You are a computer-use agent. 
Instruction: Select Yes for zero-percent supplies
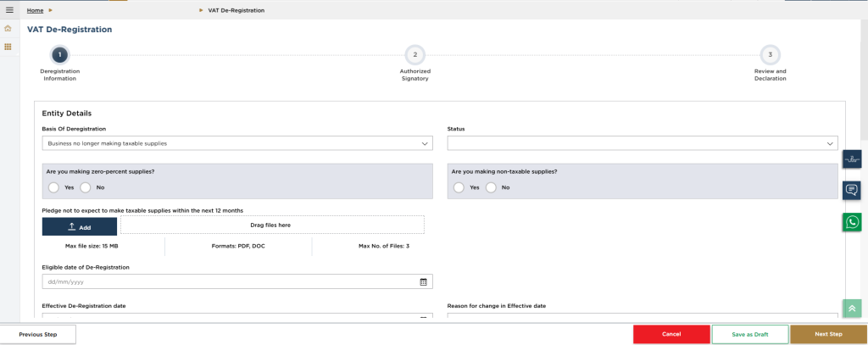click(53, 186)
